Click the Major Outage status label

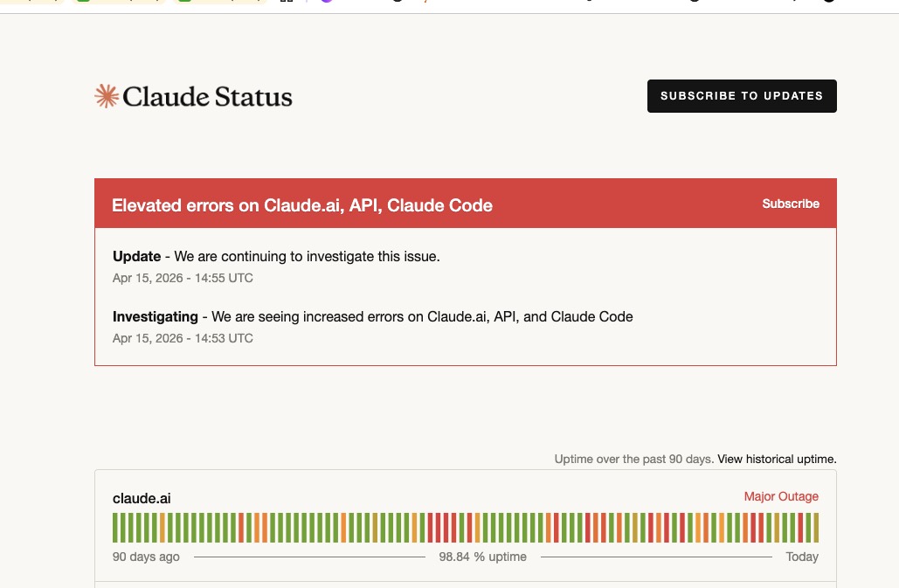(x=781, y=496)
